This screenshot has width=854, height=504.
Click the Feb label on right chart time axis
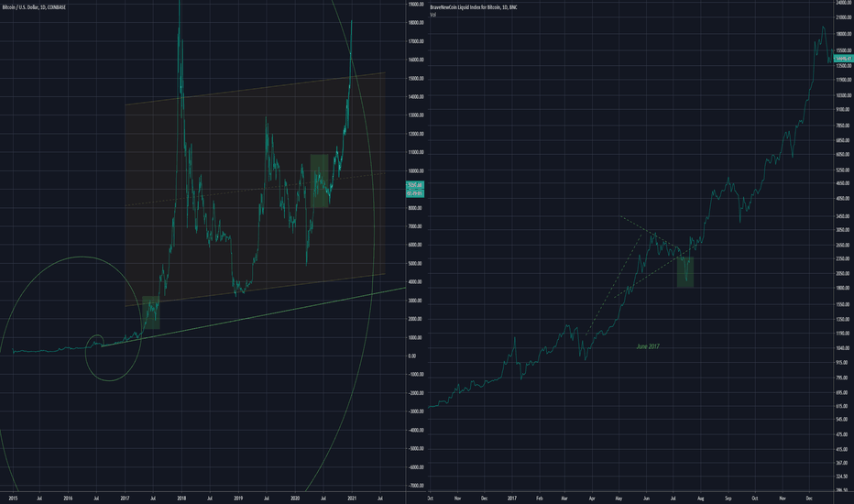point(539,498)
